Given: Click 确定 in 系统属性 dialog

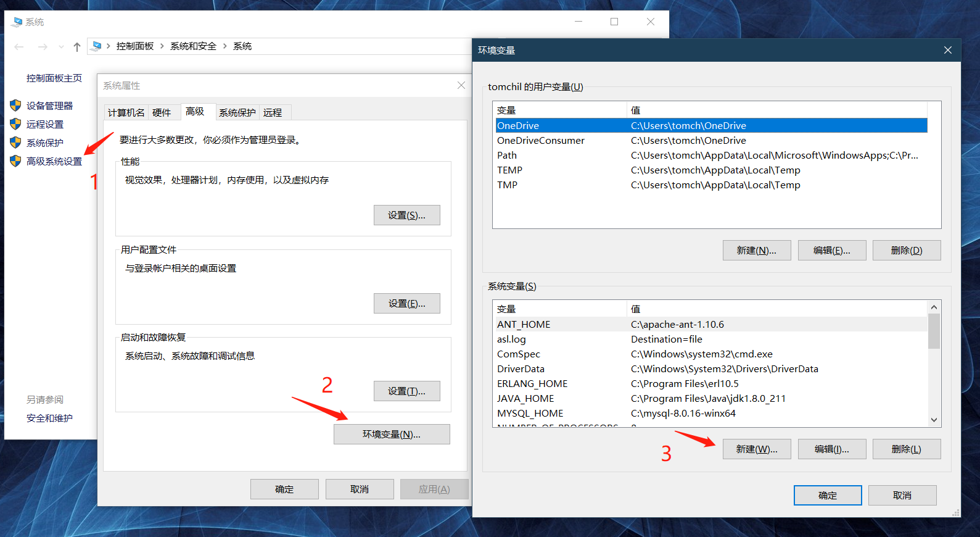Looking at the screenshot, I should point(284,489).
